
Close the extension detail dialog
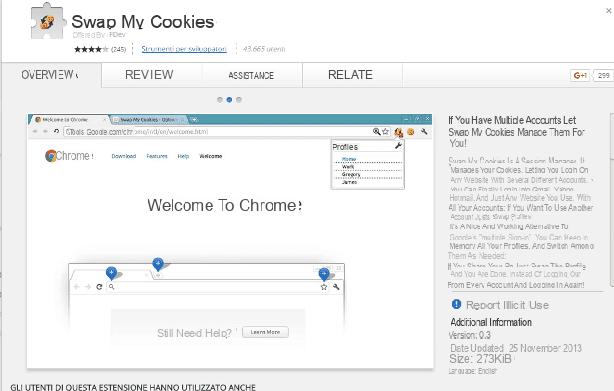coord(609,11)
